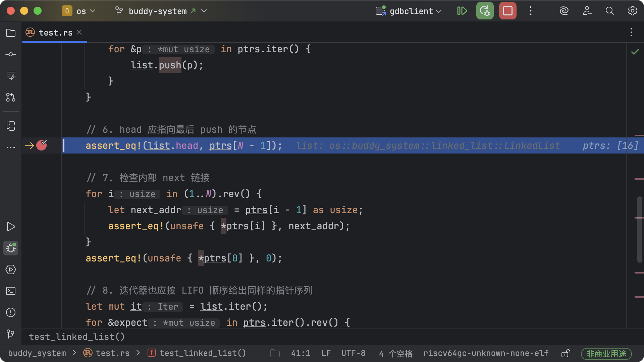
Task: Open the Commit tool window
Action: pos(11,54)
